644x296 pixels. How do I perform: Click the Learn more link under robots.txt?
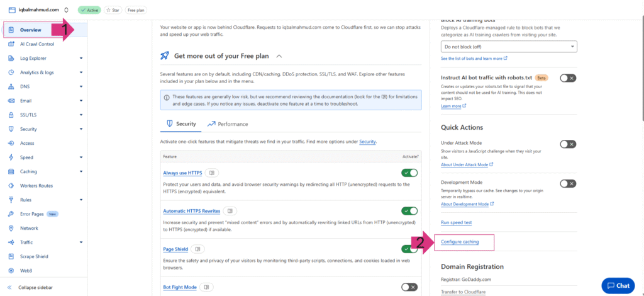pyautogui.click(x=453, y=106)
